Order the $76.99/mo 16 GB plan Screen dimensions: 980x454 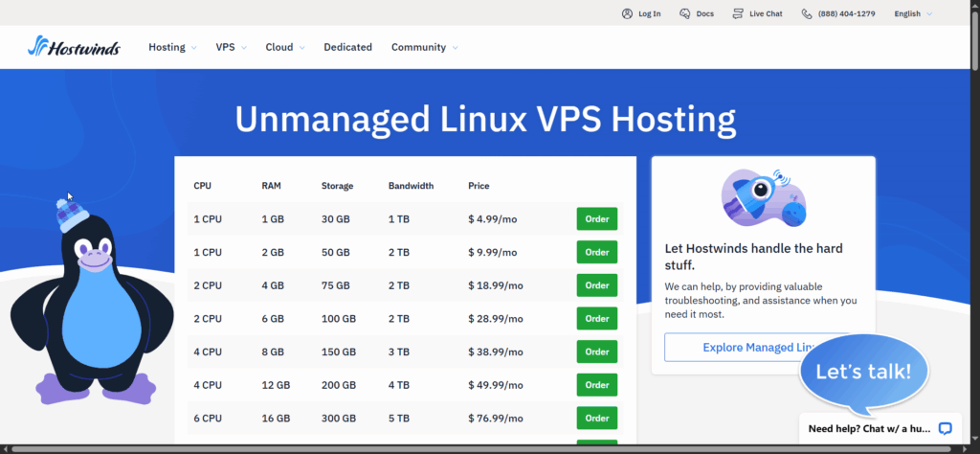(x=596, y=418)
